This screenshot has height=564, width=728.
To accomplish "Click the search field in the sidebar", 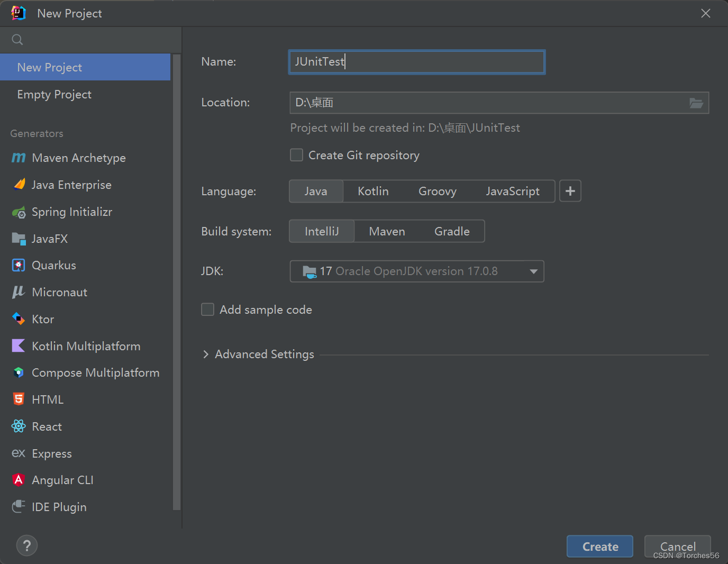I will pyautogui.click(x=90, y=40).
